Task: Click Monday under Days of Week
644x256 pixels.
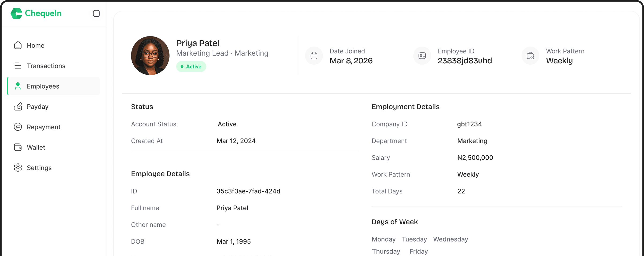Action: (x=384, y=239)
